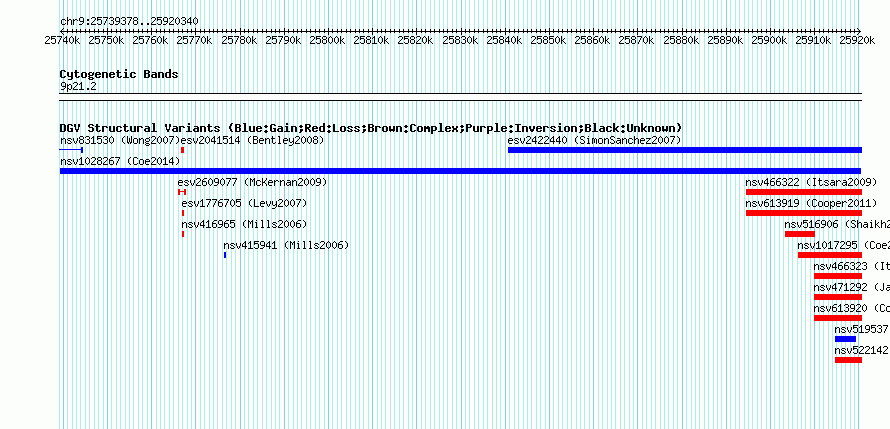890x429 pixels.
Task: Click the 25740k ruler label
Action: [61, 41]
